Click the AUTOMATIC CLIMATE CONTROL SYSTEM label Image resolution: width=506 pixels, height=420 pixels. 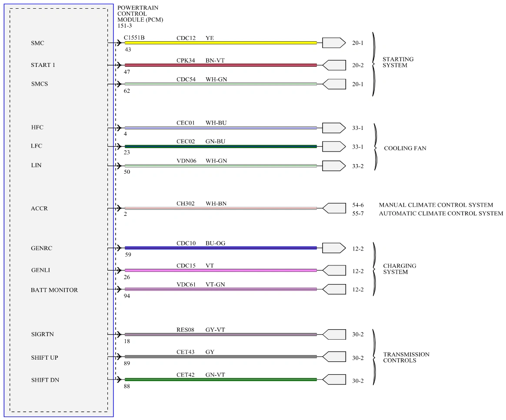[441, 213]
